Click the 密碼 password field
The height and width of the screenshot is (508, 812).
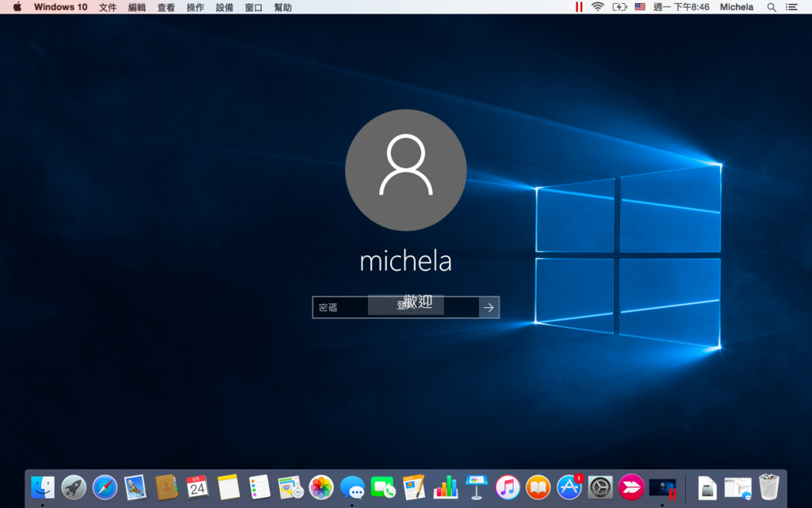(396, 307)
